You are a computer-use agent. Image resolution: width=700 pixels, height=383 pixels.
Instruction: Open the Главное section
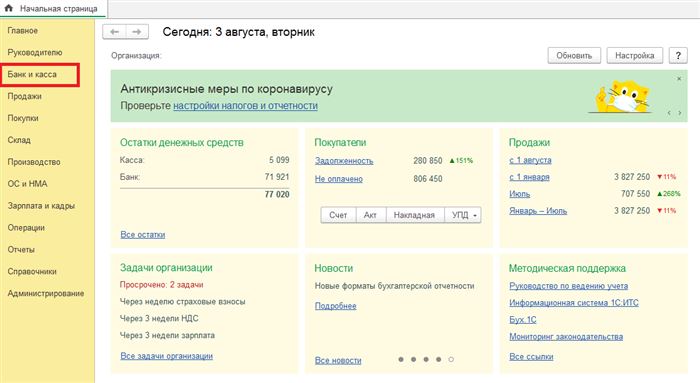pyautogui.click(x=23, y=30)
